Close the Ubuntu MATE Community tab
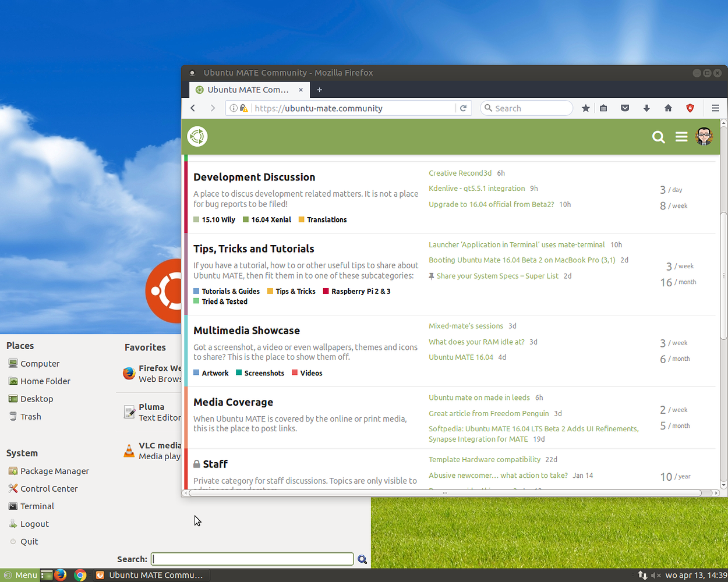 301,90
